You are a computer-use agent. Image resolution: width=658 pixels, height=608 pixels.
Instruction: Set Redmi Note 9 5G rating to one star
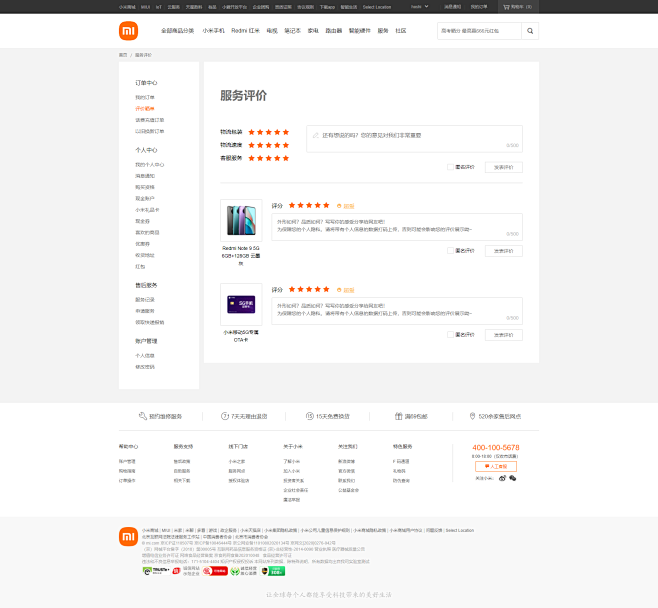point(292,205)
